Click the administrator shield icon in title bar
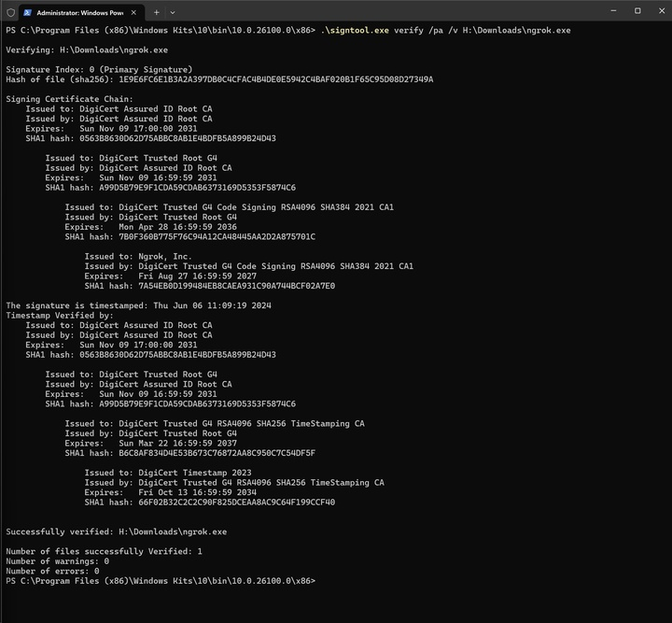 [x=11, y=11]
